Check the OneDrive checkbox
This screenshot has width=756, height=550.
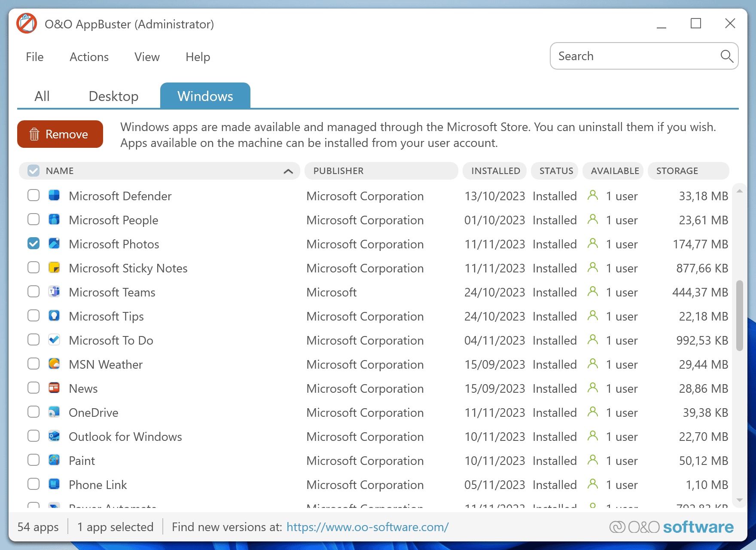pyautogui.click(x=34, y=412)
